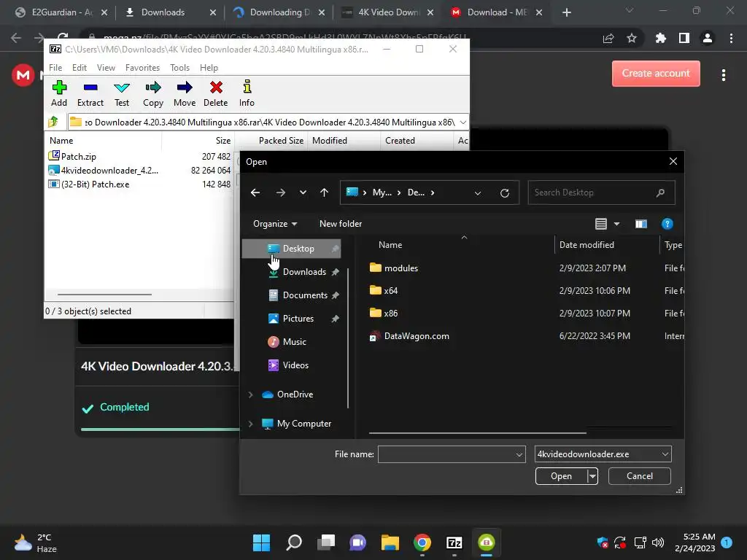Open the volume control in system tray
747x560 pixels.
click(x=658, y=542)
